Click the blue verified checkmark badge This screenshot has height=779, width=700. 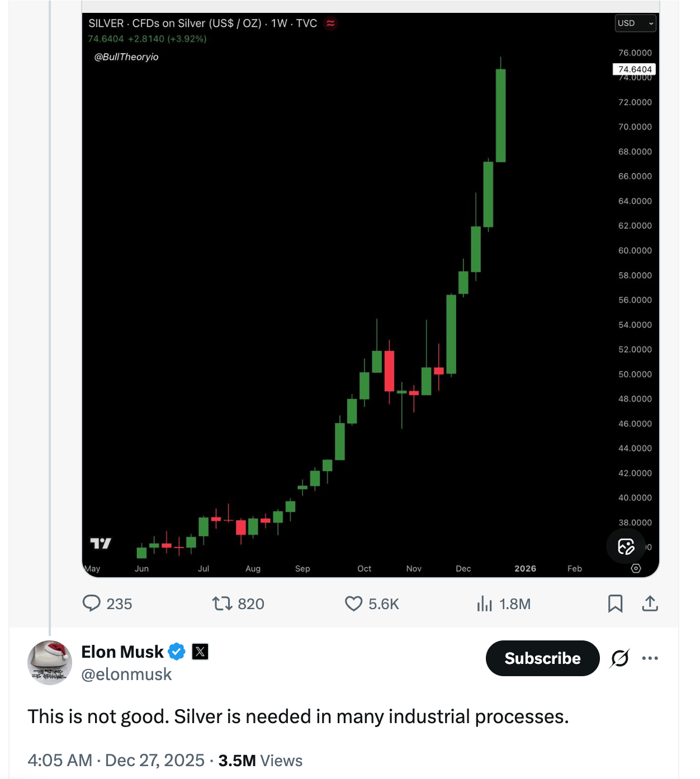[177, 652]
